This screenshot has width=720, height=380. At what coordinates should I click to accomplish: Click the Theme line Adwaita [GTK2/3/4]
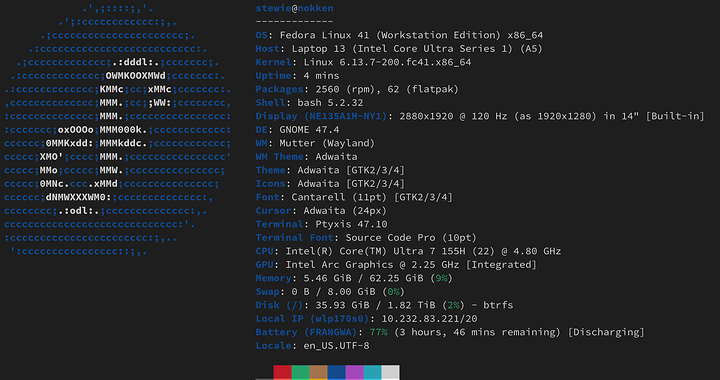330,170
